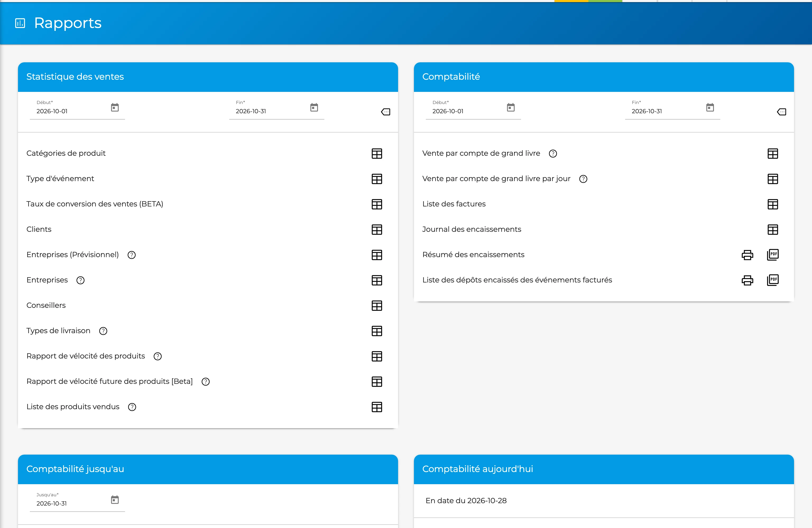The height and width of the screenshot is (528, 812).
Task: Export Liste des dépôts encaissés as PDF
Action: coord(773,280)
